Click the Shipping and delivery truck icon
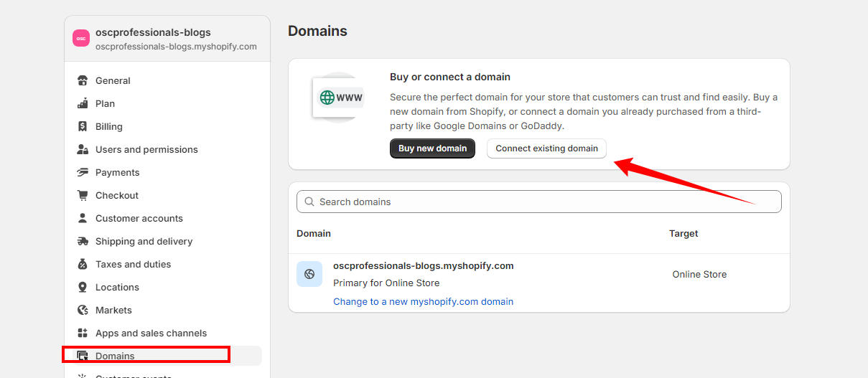 (x=83, y=241)
